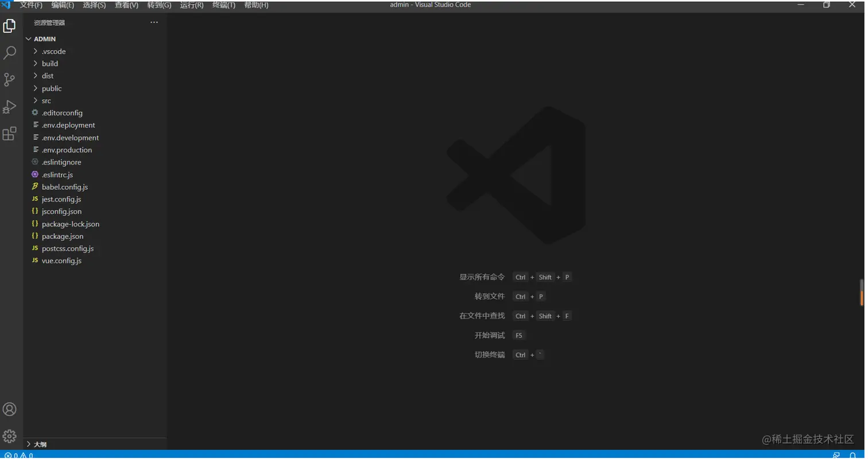This screenshot has height=459, width=868.
Task: Open the Accounts menu icon
Action: click(10, 409)
